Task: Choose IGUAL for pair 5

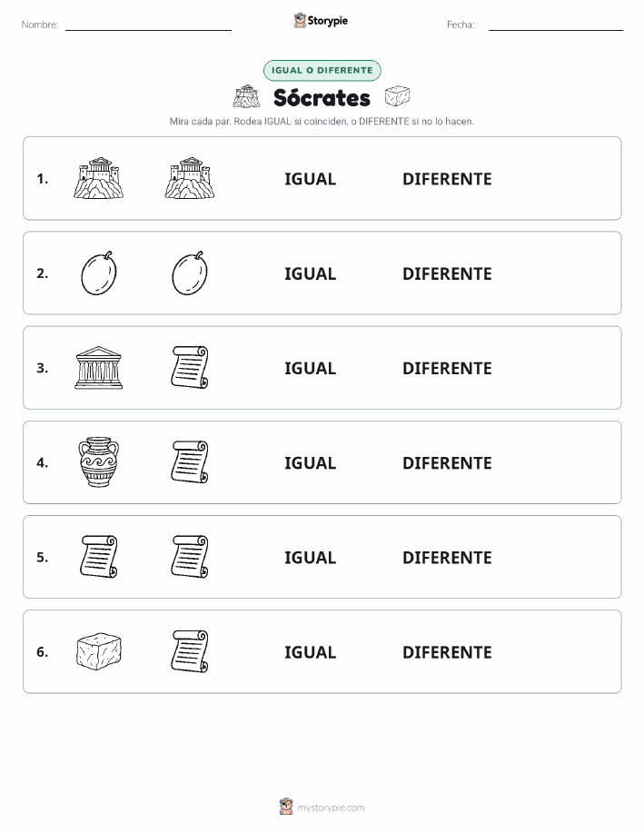Action: pos(311,557)
